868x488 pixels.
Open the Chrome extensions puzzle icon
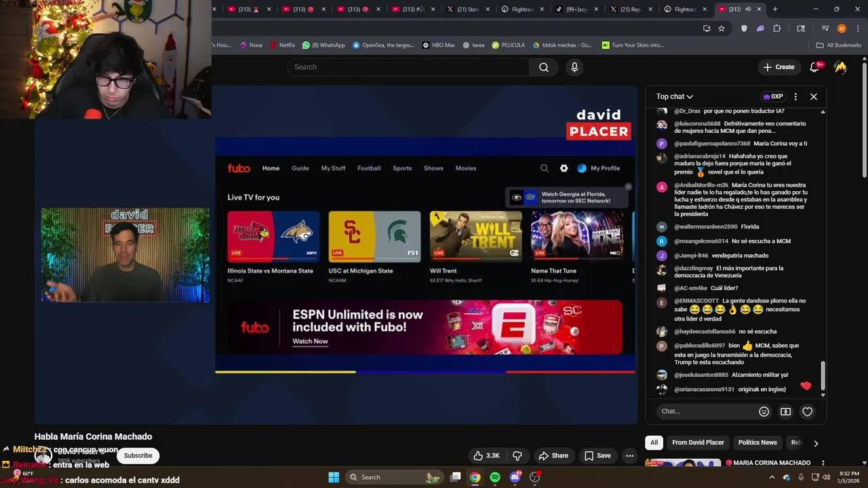[777, 28]
